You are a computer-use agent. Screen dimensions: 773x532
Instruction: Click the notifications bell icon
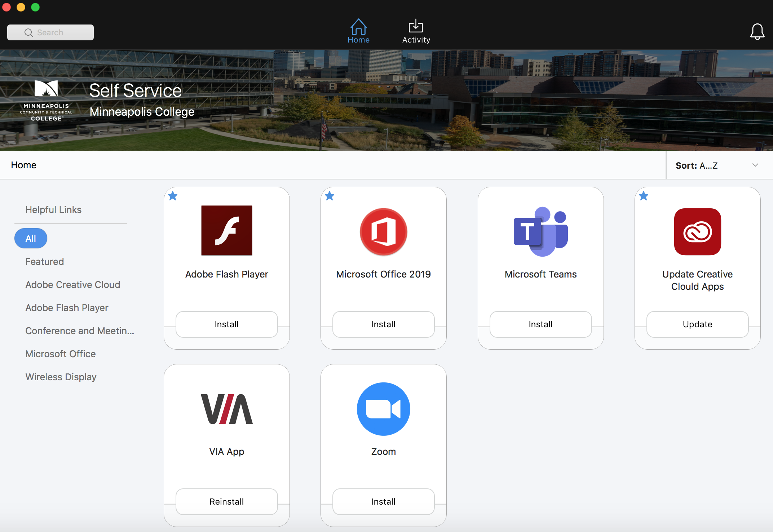[757, 32]
